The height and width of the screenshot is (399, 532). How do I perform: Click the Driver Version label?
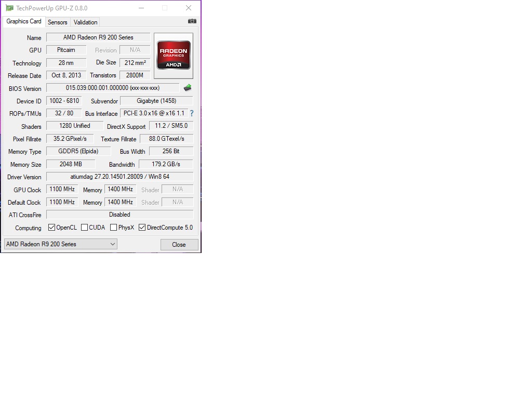coord(24,177)
